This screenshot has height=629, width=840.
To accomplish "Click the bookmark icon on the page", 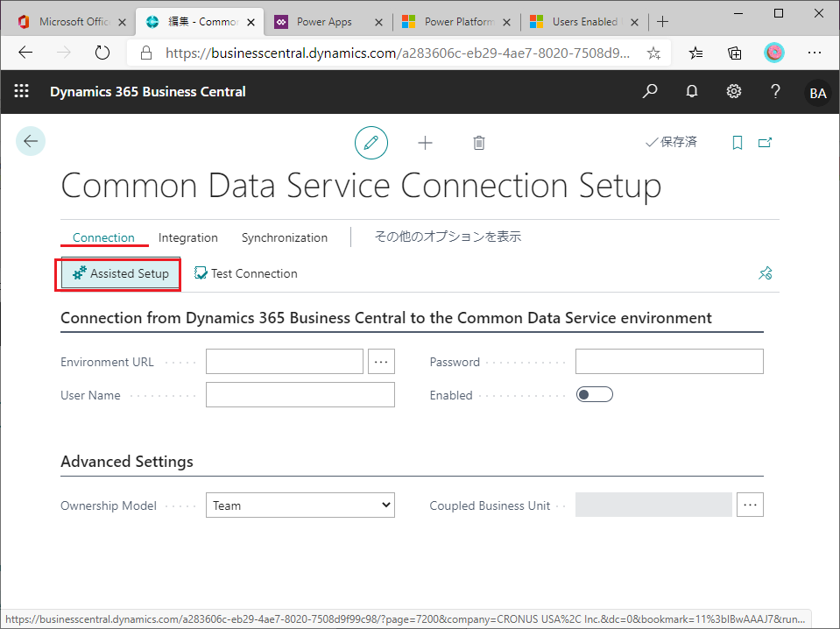I will point(738,143).
